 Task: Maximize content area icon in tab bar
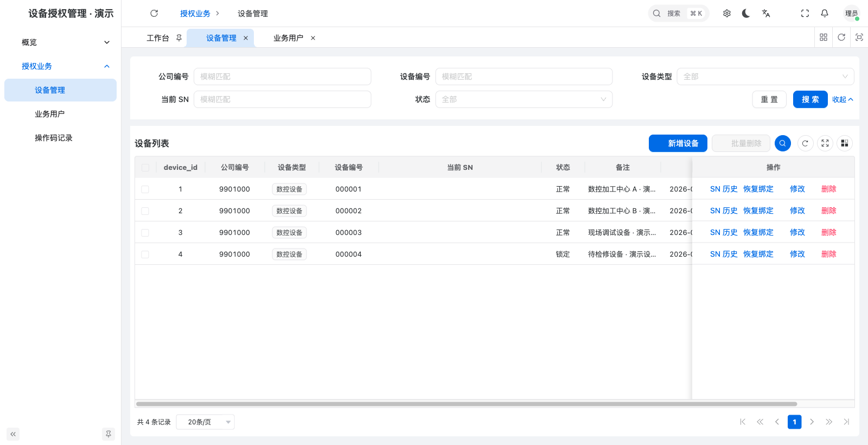tap(859, 37)
